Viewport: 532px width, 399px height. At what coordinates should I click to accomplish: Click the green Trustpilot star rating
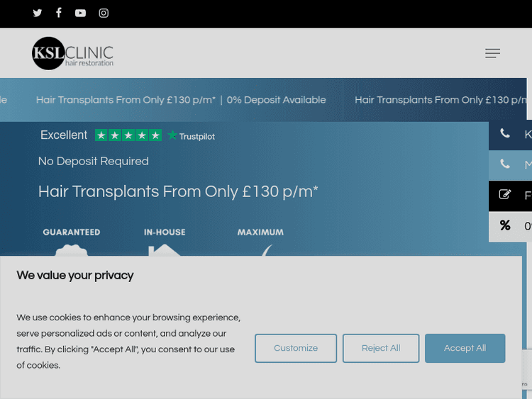(128, 135)
